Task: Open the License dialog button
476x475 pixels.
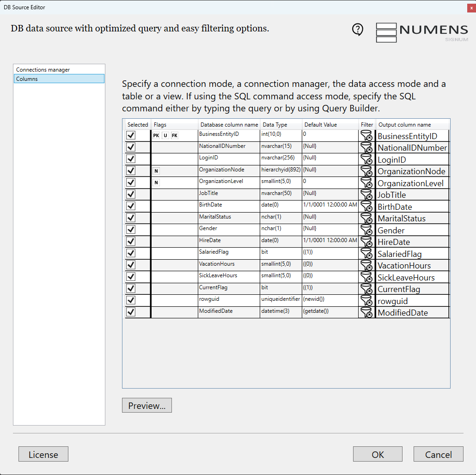Action: 43,454
